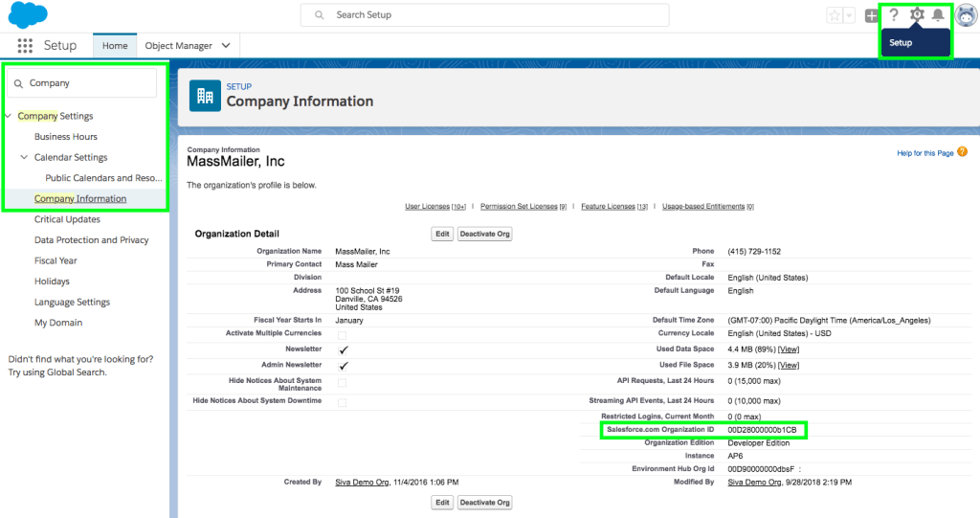The width and height of the screenshot is (980, 518).
Task: Click the orange help icon beside Help for this Page
Action: [x=963, y=152]
